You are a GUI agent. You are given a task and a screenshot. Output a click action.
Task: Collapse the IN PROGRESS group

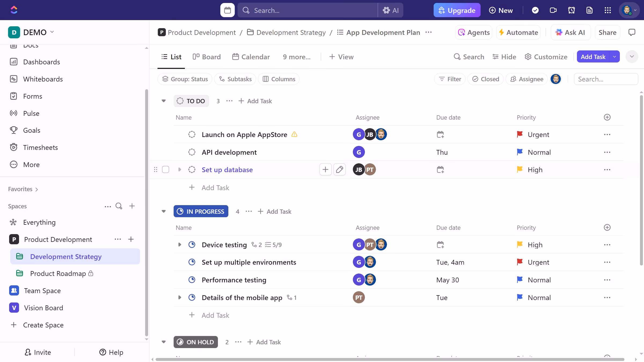coord(164,211)
